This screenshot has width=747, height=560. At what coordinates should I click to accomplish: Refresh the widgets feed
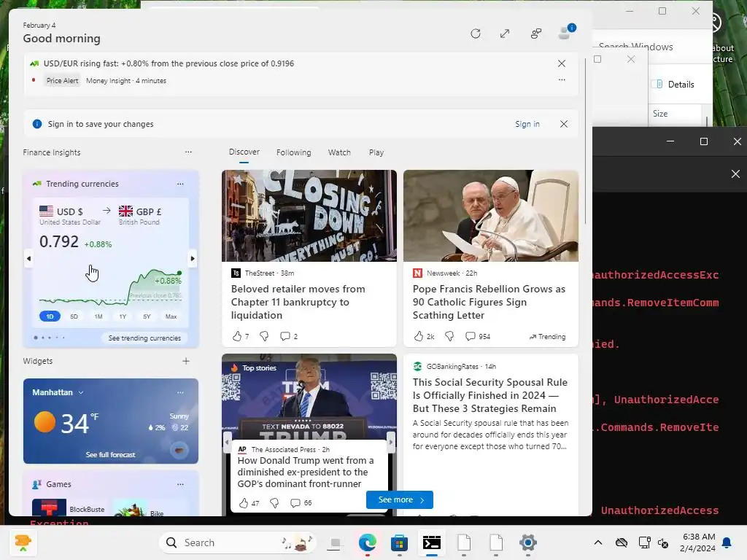(475, 34)
